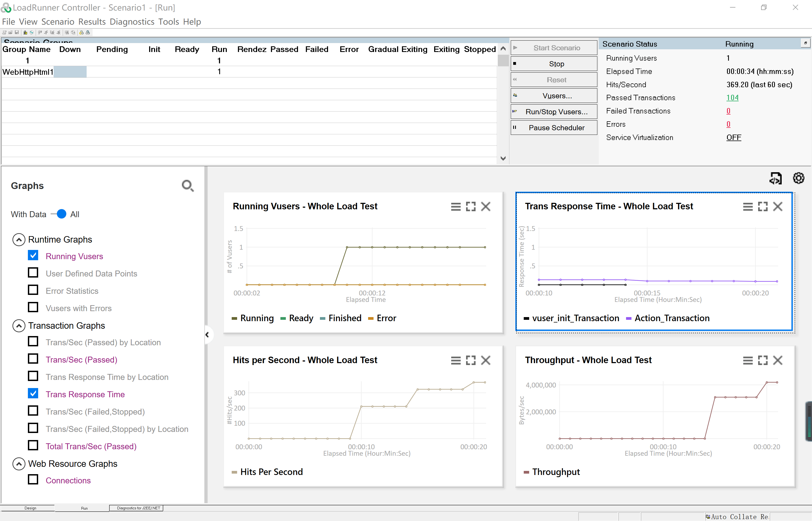Close the Throughput graph panel
This screenshot has height=521, width=812.
point(778,360)
